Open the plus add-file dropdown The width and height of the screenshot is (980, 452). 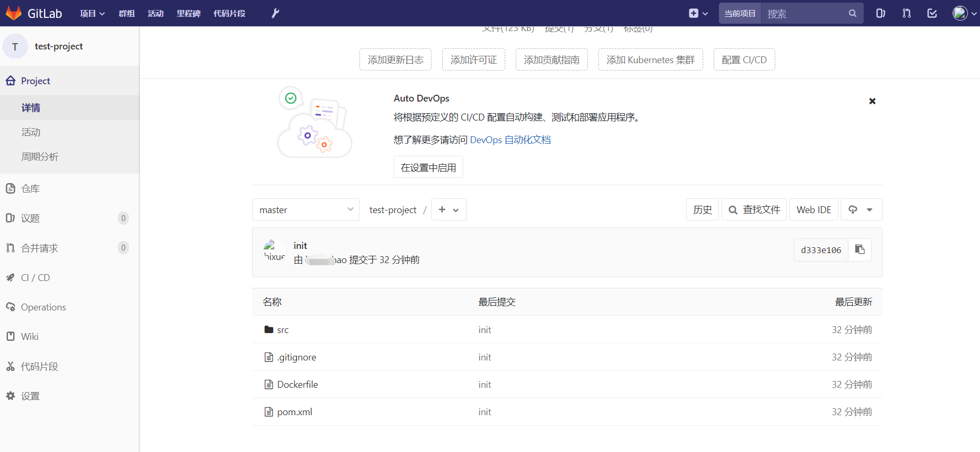[x=448, y=209]
